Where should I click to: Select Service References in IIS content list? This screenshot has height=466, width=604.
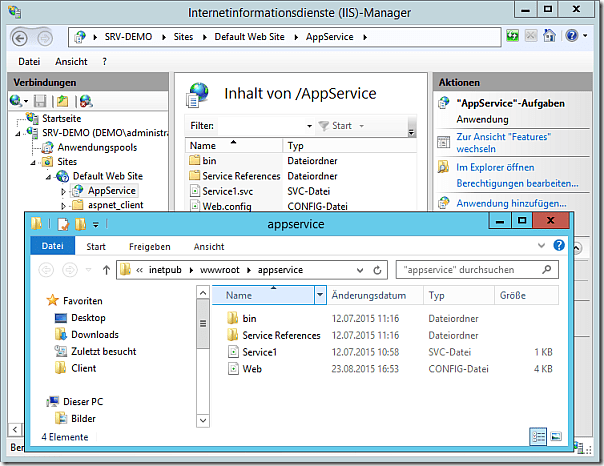(241, 176)
